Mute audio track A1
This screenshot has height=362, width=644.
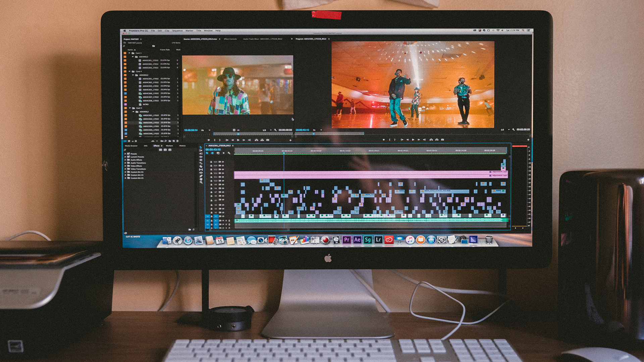(x=223, y=220)
